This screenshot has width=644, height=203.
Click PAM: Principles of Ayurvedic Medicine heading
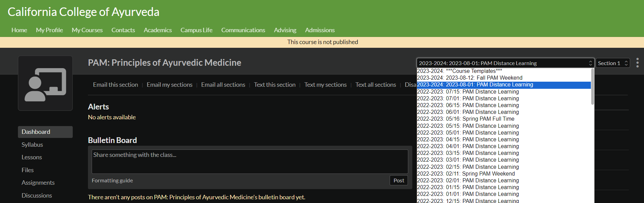(x=164, y=63)
